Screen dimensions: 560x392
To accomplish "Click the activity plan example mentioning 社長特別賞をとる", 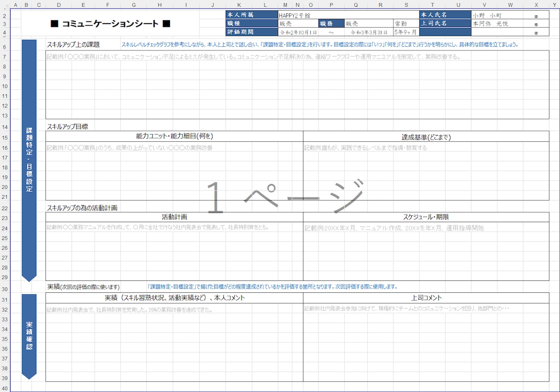I will 157,227.
